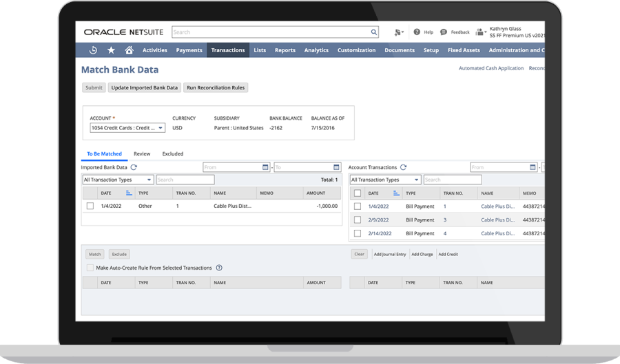The width and height of the screenshot is (620, 364).
Task: Open Cable Plus link in 1/4/2022 Bill Payment row
Action: click(x=498, y=206)
